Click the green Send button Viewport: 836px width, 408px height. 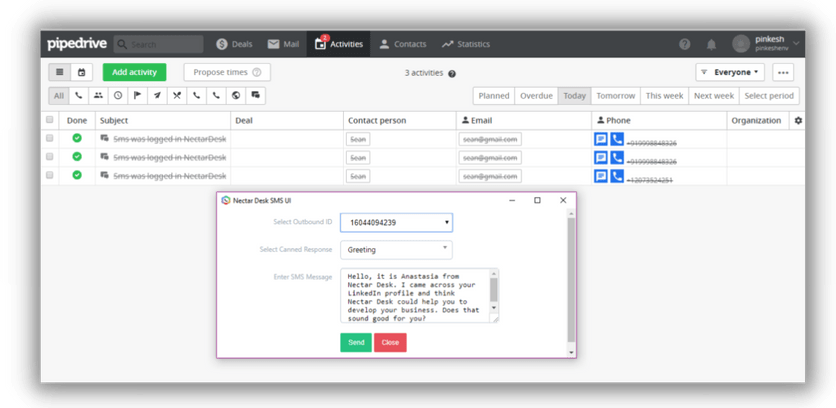coord(356,342)
